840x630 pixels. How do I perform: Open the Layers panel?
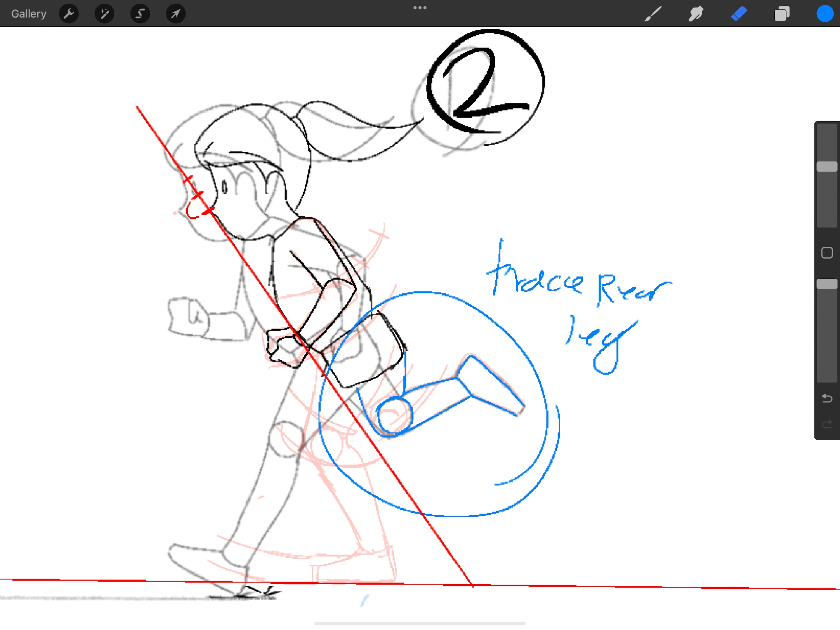pyautogui.click(x=782, y=14)
